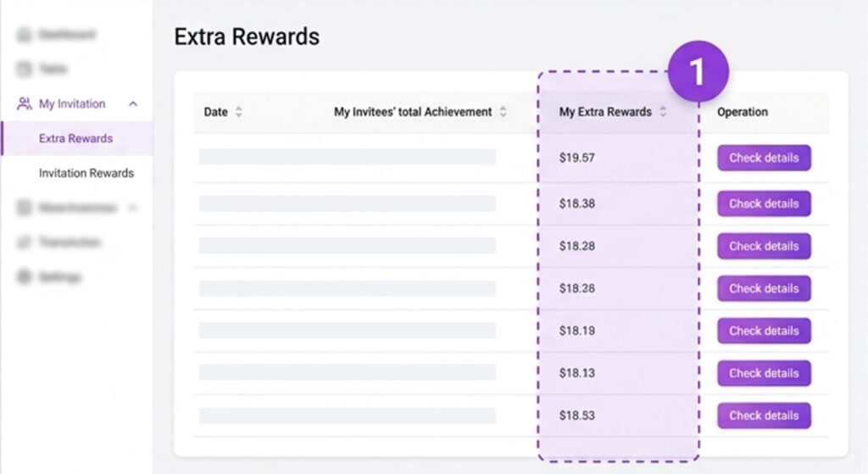Check details for the $19.57 reward

pos(764,158)
